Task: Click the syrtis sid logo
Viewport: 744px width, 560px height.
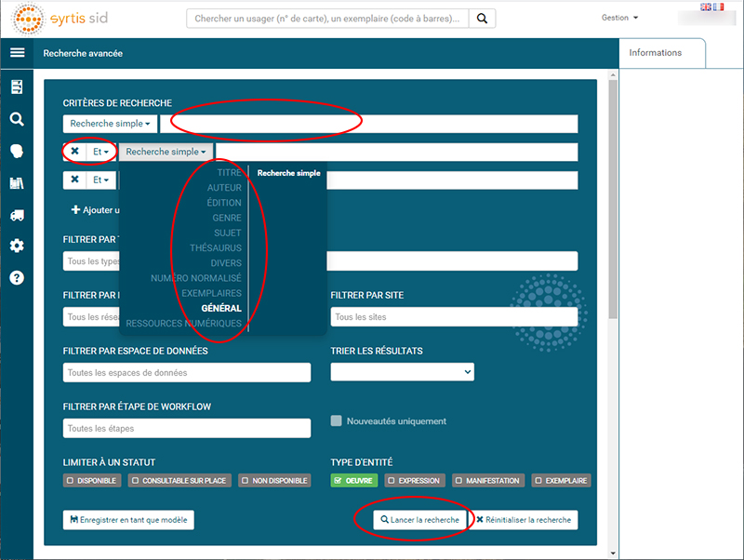Action: click(60, 19)
